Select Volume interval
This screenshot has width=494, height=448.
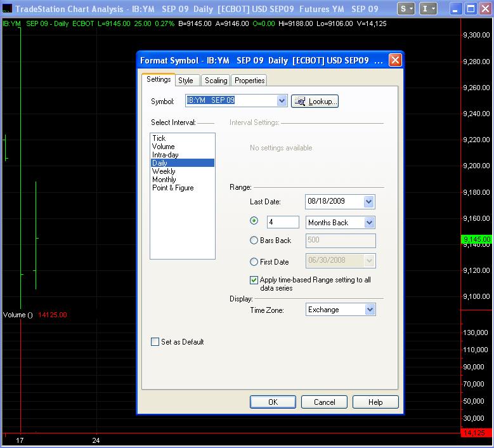pos(182,147)
